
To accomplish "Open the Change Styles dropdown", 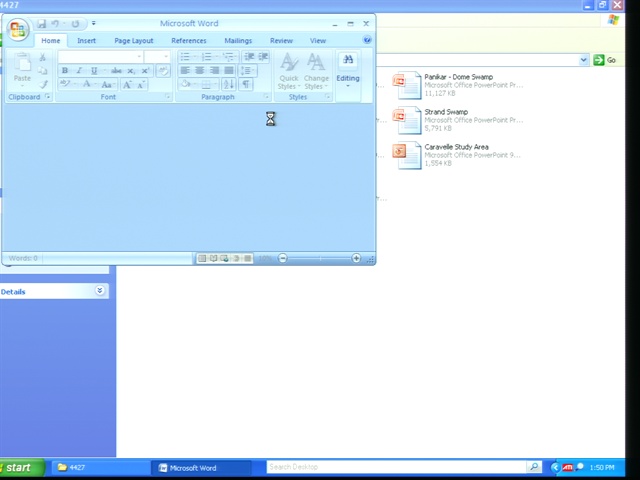I will point(316,71).
